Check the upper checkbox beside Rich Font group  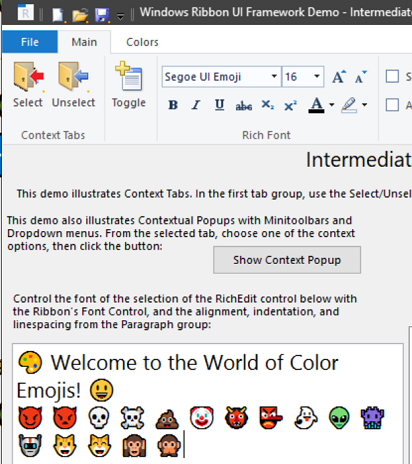[392, 76]
